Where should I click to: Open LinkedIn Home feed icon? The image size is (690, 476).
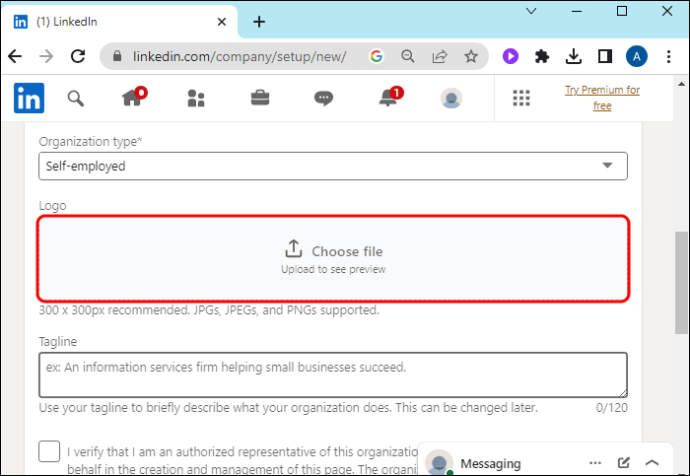pyautogui.click(x=132, y=98)
